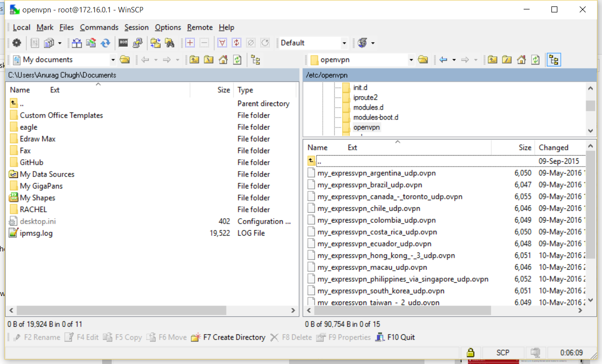This screenshot has width=602, height=364.
Task: Sort local panel by Type column
Action: point(265,90)
